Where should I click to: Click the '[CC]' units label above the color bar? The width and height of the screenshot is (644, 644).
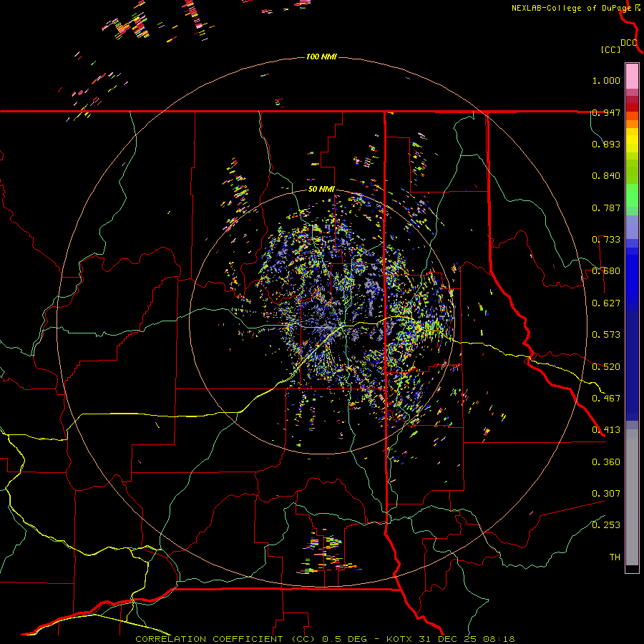pos(611,49)
